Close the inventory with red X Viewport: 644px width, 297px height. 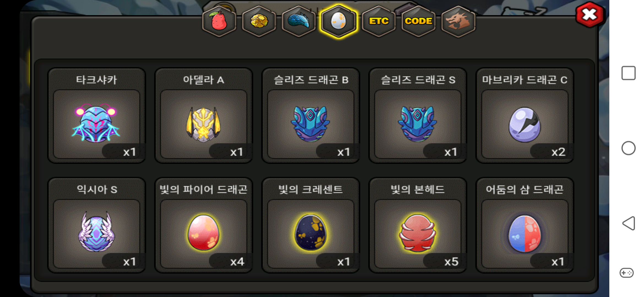pyautogui.click(x=590, y=15)
